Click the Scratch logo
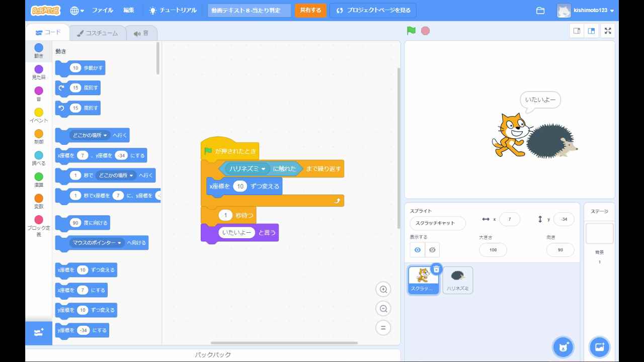The width and height of the screenshot is (644, 362). (x=45, y=10)
